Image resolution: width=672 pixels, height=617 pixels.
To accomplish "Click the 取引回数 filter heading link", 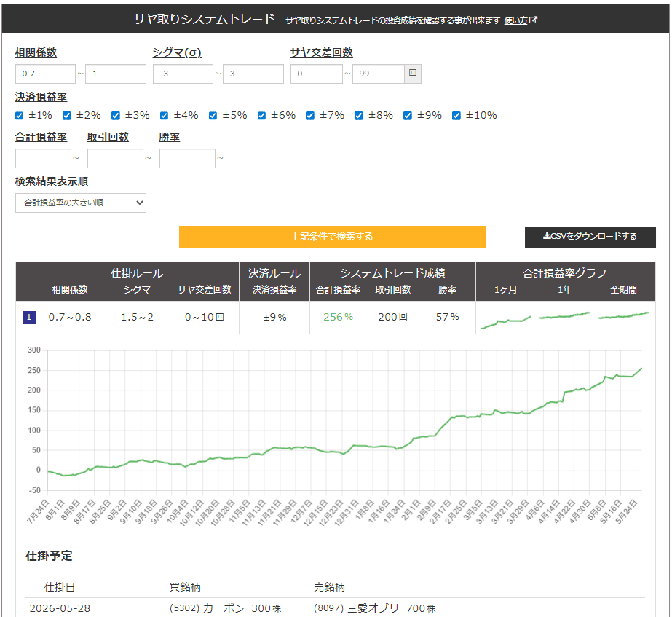I will (108, 137).
